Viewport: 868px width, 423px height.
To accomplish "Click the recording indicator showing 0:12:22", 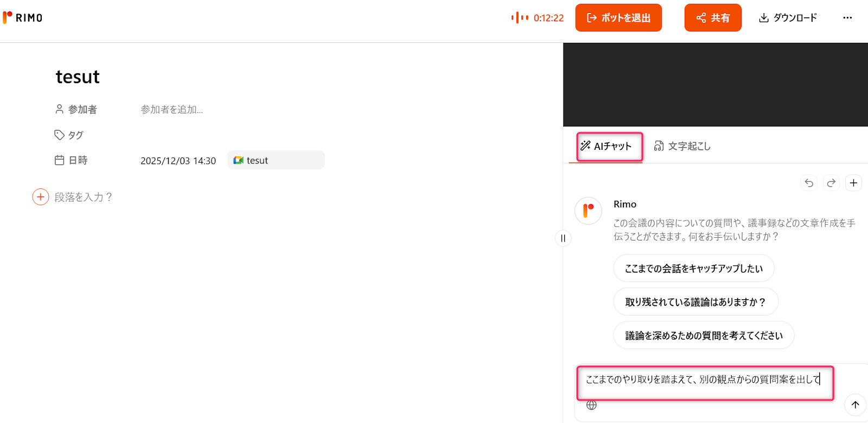I will pos(537,17).
